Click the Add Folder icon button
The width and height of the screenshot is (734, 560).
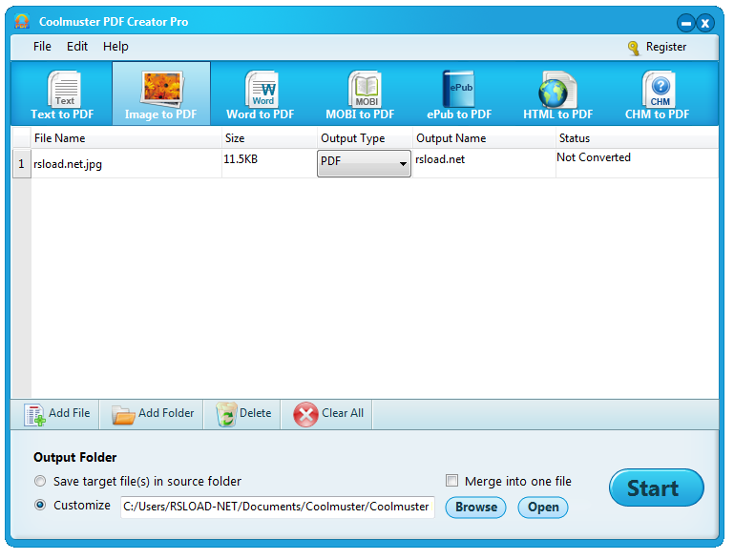coord(123,414)
